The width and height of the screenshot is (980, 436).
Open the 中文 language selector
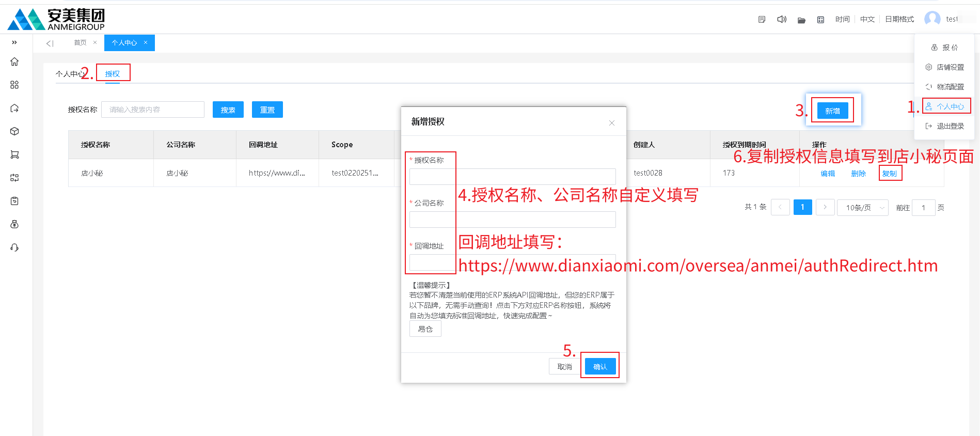[867, 19]
